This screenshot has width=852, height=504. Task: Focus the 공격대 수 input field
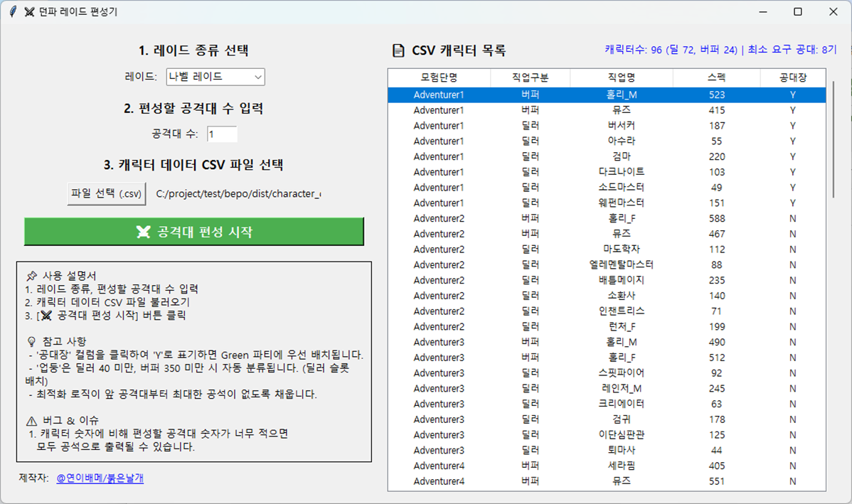[x=222, y=134]
